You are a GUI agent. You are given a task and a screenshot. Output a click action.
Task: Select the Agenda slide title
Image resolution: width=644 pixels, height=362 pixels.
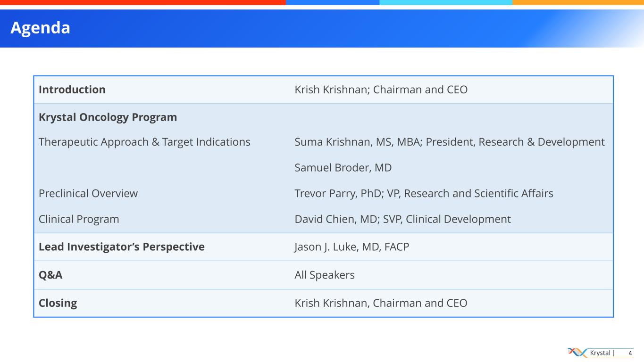pos(40,28)
